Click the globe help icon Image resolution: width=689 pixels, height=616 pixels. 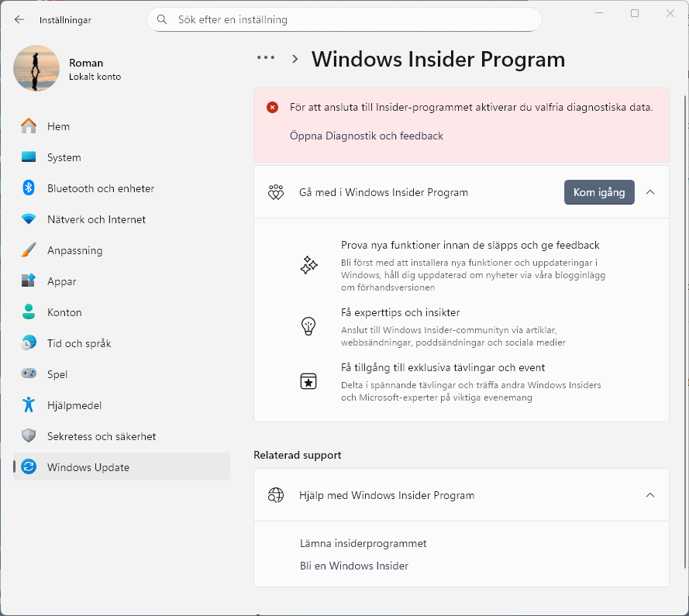coord(276,495)
